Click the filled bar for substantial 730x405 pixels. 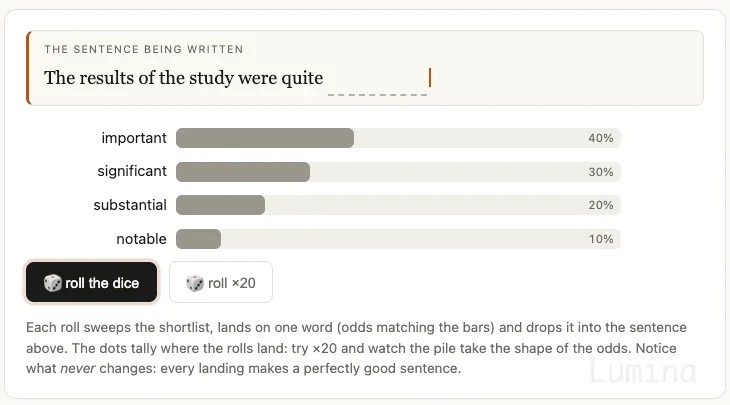pos(221,205)
